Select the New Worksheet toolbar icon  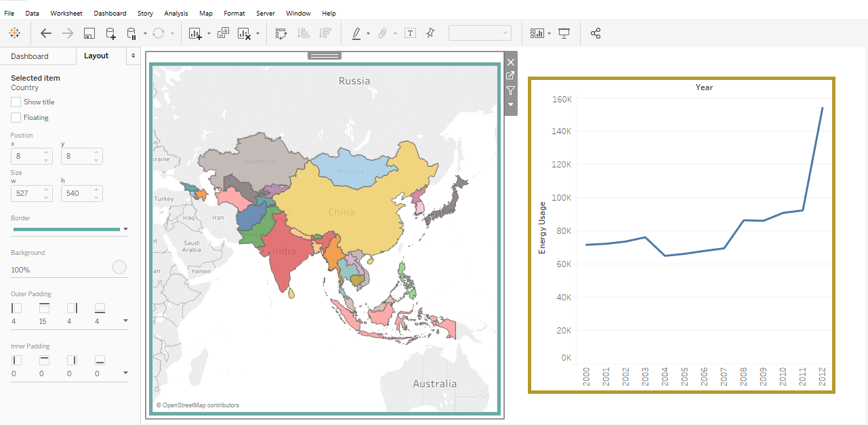pos(194,33)
